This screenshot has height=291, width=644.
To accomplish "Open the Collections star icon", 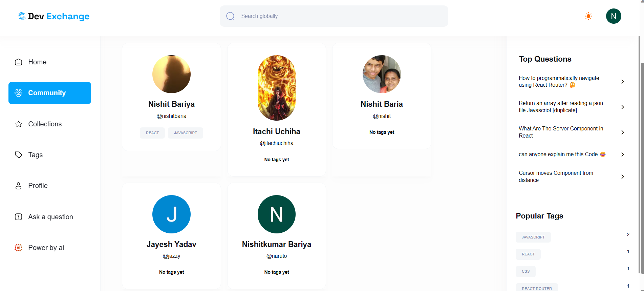I will point(19,124).
